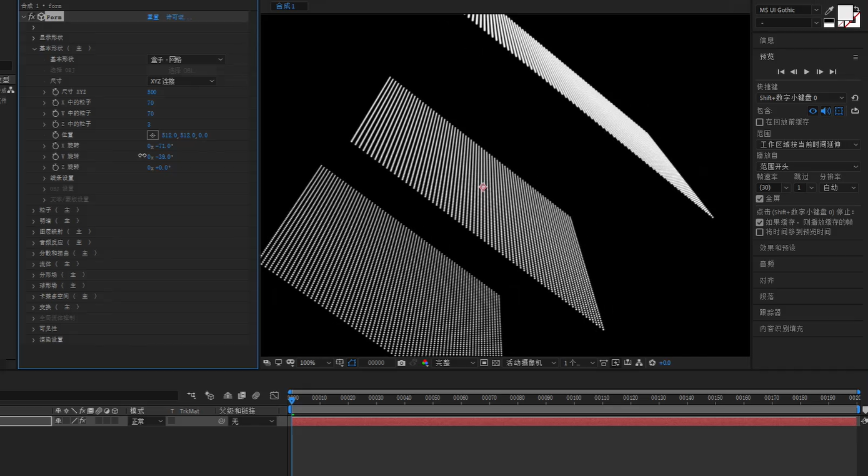Click the 尺寸 XYZ value field 500

click(152, 92)
